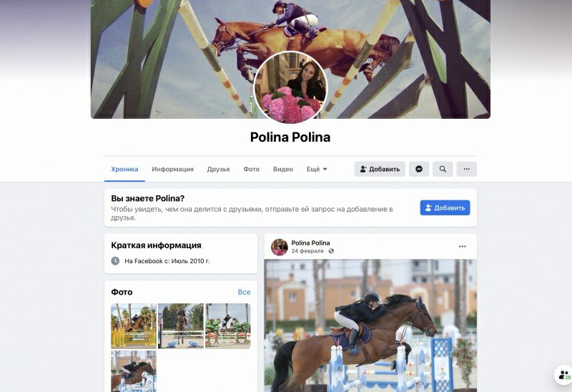
Task: Click the small avatar beside post author
Action: click(x=280, y=247)
